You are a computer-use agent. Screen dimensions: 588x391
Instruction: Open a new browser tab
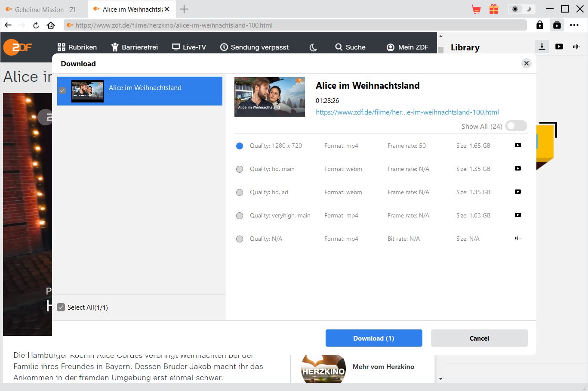184,9
